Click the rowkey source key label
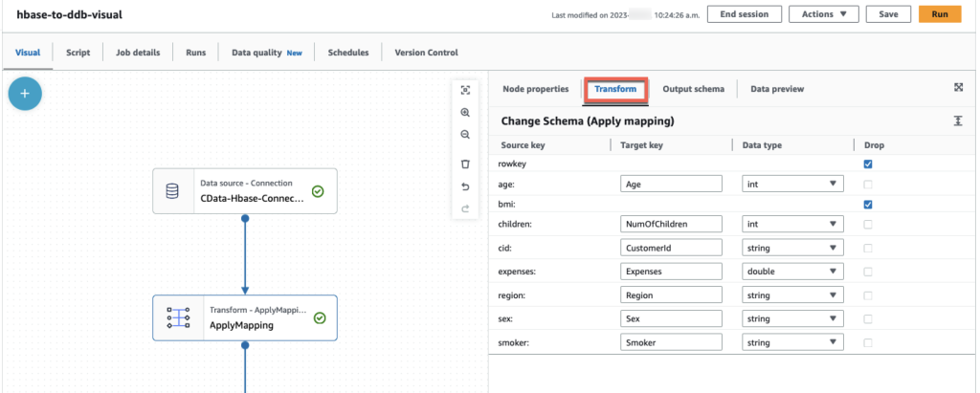 pos(511,164)
